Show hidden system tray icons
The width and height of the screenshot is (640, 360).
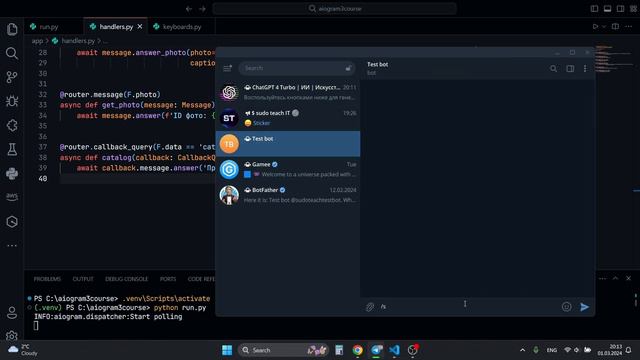[522, 350]
